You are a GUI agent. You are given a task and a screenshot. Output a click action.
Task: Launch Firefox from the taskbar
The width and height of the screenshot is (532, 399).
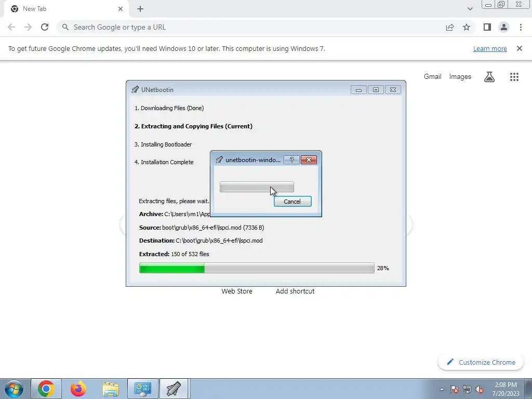point(78,389)
